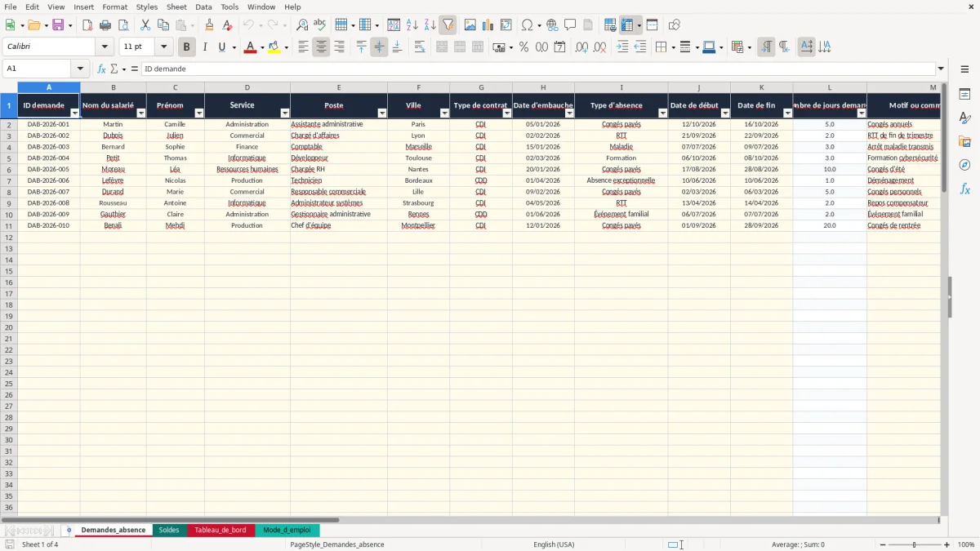
Task: Click into the formula input line
Action: [x=538, y=69]
